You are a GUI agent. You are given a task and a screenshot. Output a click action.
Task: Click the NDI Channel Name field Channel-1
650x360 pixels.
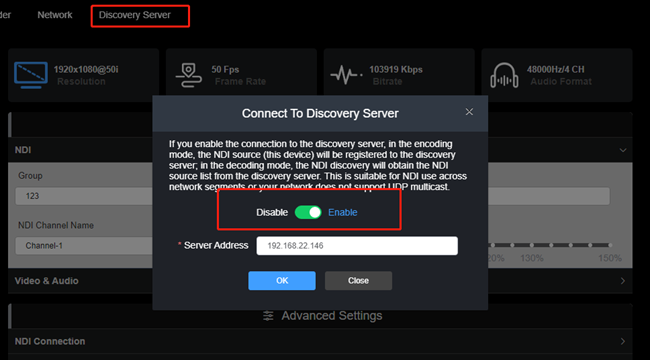tap(84, 246)
